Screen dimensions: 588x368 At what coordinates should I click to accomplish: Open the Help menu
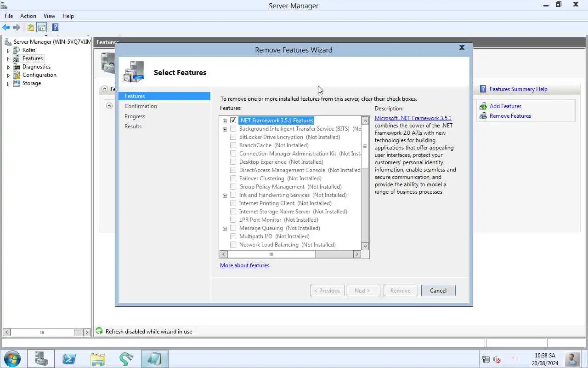click(x=68, y=16)
